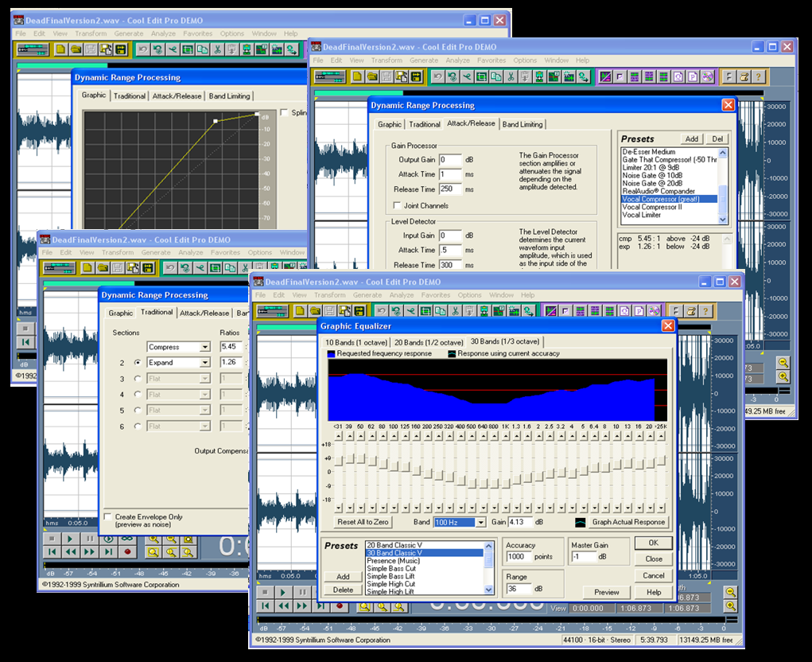Expand the Compress section type dropdown
Viewport: 812px width, 662px height.
205,347
